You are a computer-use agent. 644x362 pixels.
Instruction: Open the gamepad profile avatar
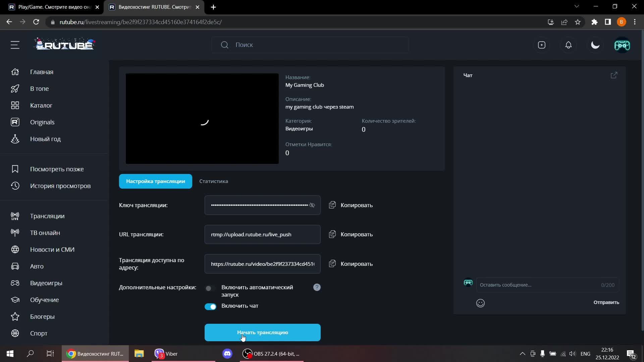point(622,45)
